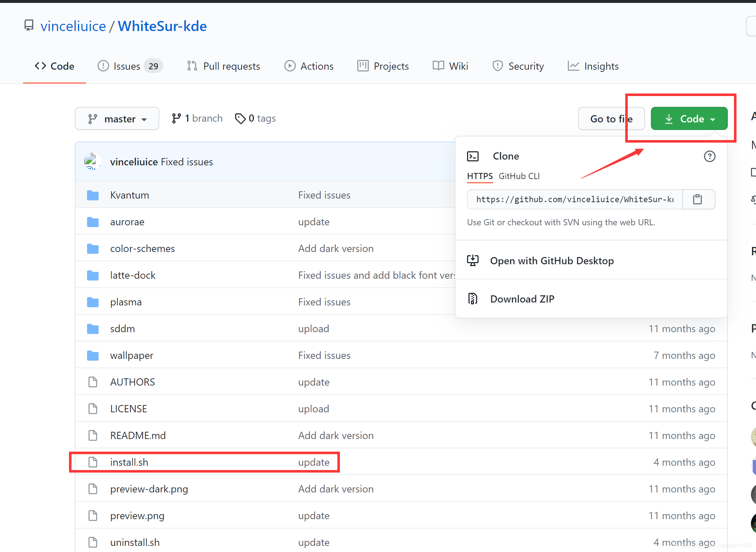Open the Wiki tab
This screenshot has height=552, width=756.
pos(450,66)
